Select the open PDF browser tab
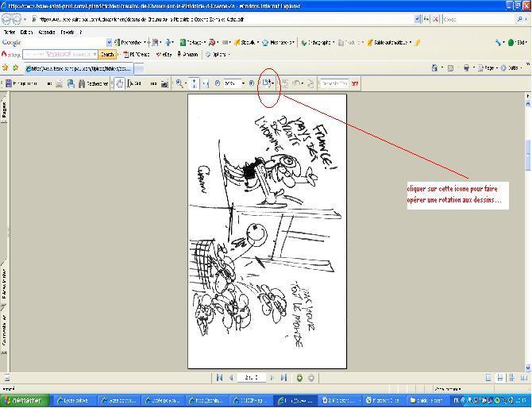Image resolution: width=532 pixels, height=408 pixels. pyautogui.click(x=79, y=68)
